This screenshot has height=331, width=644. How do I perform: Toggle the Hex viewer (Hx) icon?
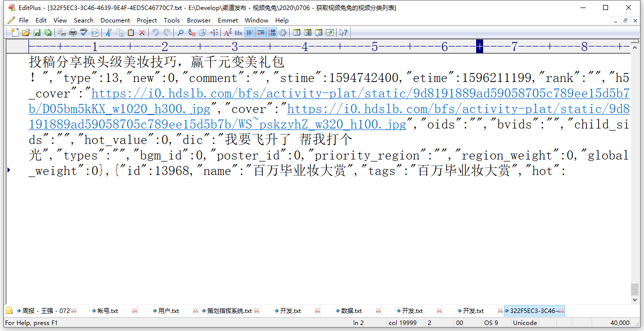238,32
